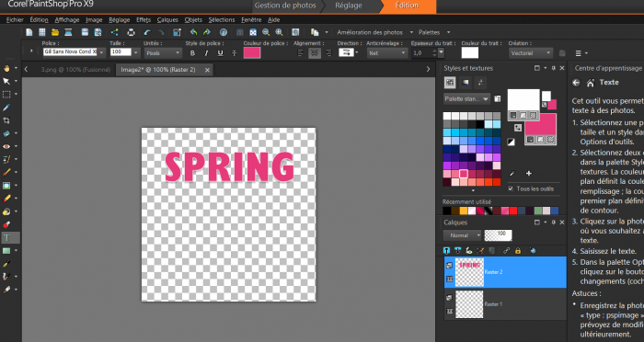Select the Pick arrow tool

click(6, 81)
